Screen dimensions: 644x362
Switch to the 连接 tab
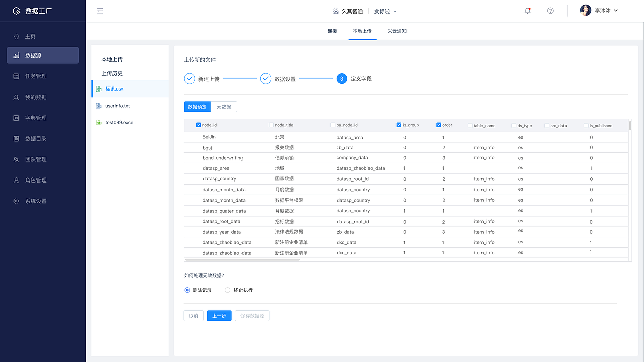(332, 31)
